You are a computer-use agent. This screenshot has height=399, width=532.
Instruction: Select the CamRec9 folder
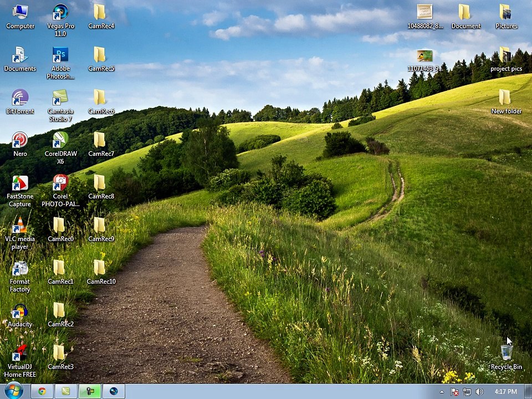coord(101,229)
